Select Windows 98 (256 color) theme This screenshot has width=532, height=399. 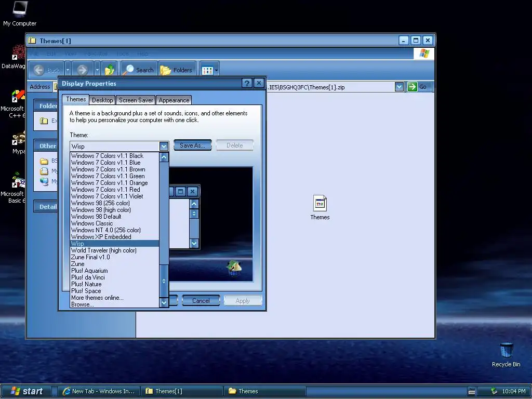(x=114, y=203)
